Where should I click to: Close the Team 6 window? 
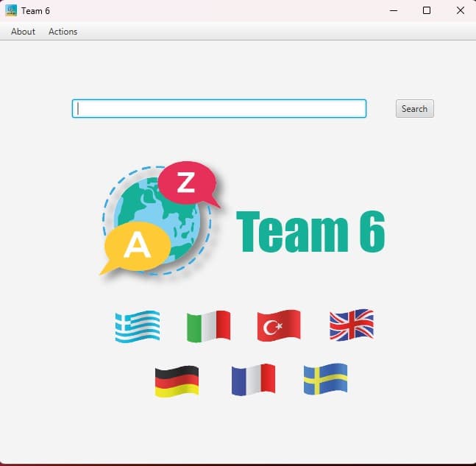(x=460, y=10)
